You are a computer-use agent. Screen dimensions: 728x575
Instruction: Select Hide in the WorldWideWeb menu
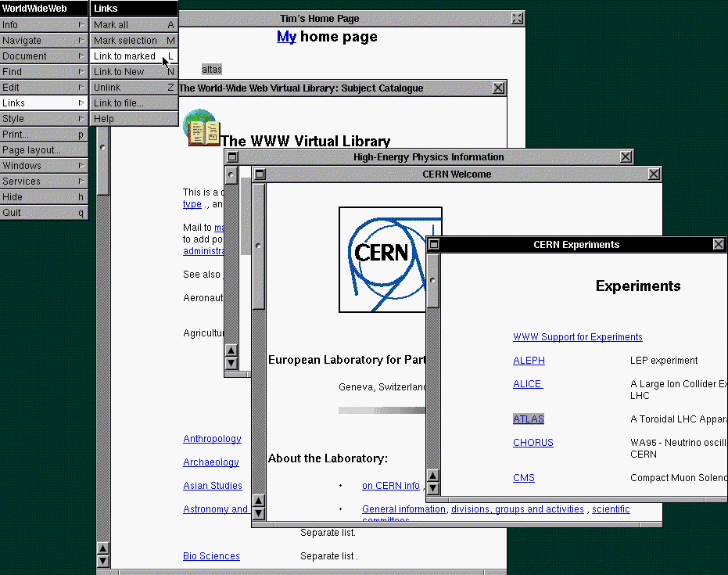coord(44,197)
